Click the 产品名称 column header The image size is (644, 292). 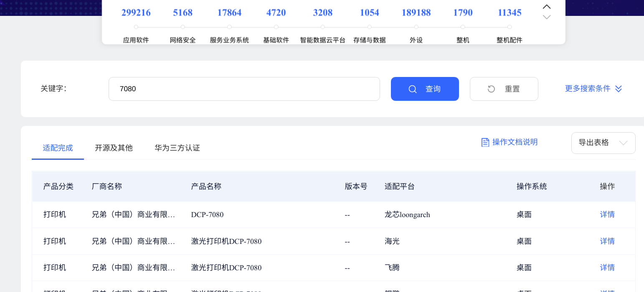coord(206,187)
